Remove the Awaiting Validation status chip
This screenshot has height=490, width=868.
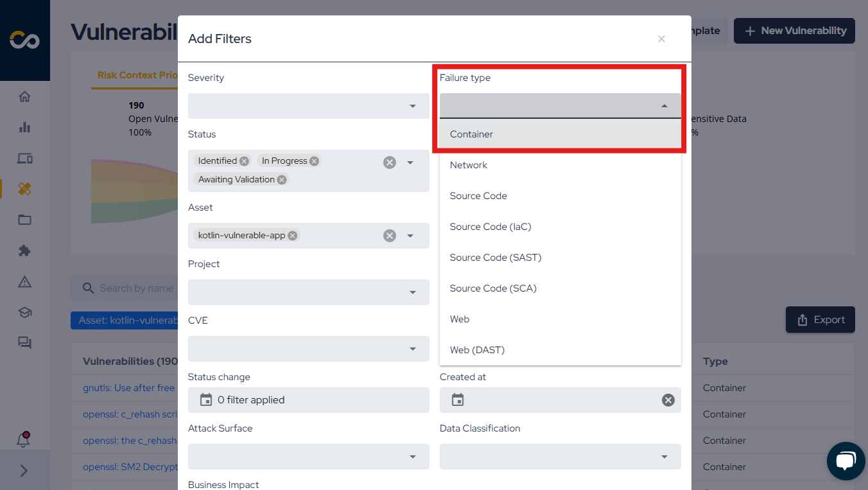click(x=281, y=179)
